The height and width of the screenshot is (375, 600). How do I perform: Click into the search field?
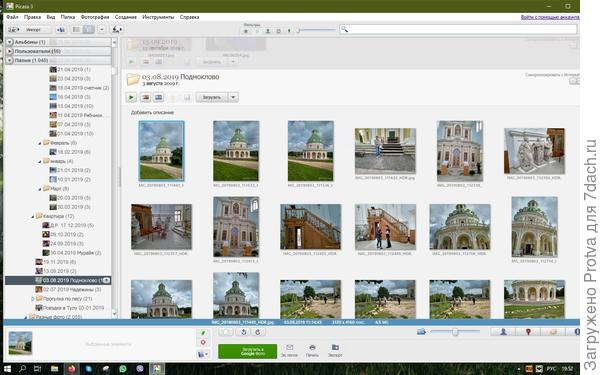458,29
